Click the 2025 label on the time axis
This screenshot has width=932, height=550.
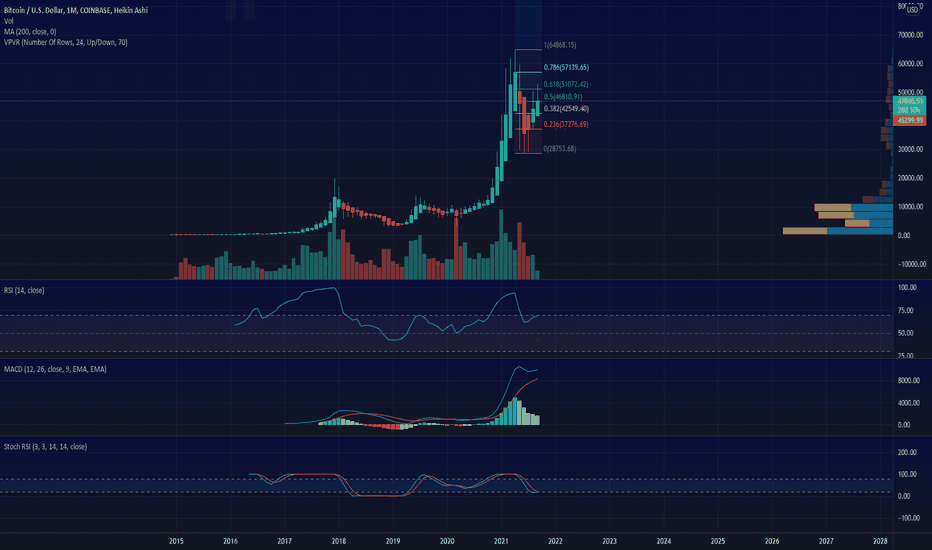(x=718, y=541)
